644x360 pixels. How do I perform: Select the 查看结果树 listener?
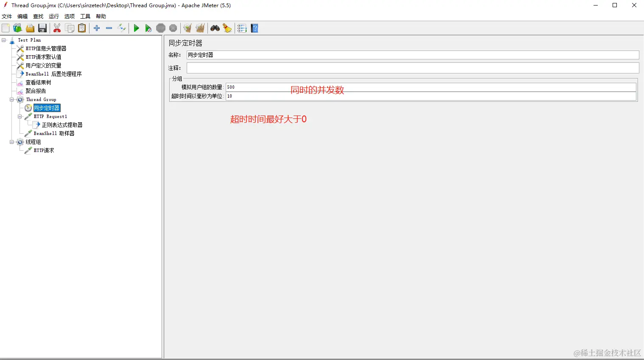coord(38,82)
